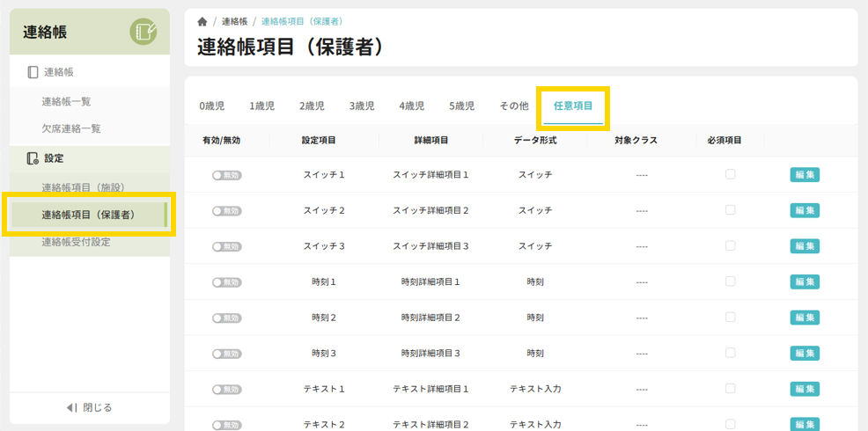Tick the 必須項目 checkbox for 時刻2
Viewport: 868px width, 431px height.
[x=730, y=318]
